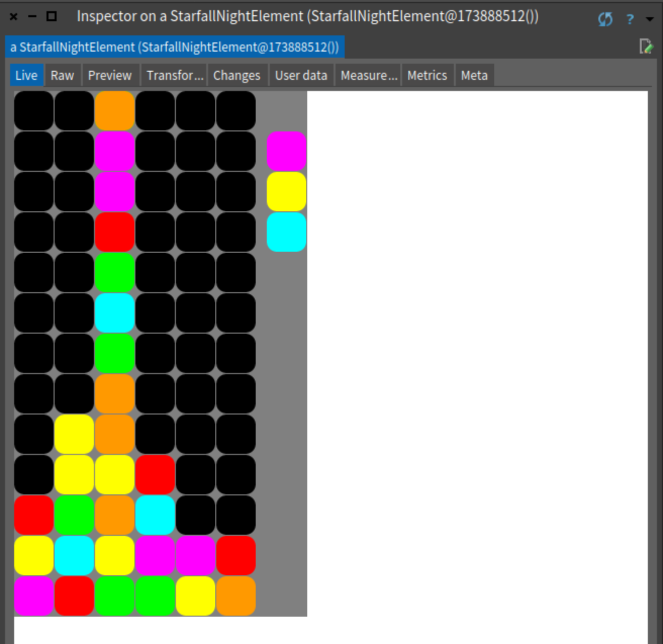This screenshot has width=663, height=644.
Task: Open the help question mark icon
Action: [x=630, y=19]
